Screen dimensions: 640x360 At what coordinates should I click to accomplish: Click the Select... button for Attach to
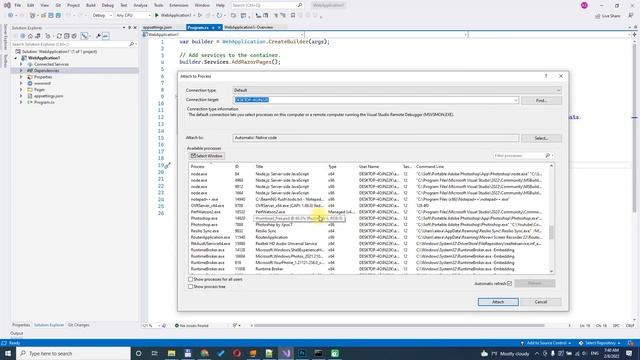click(x=541, y=138)
